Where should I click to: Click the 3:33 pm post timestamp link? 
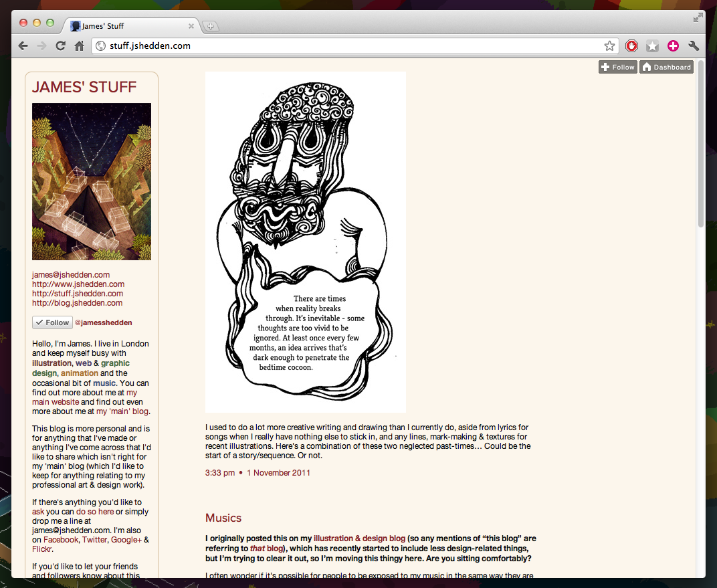(x=220, y=473)
